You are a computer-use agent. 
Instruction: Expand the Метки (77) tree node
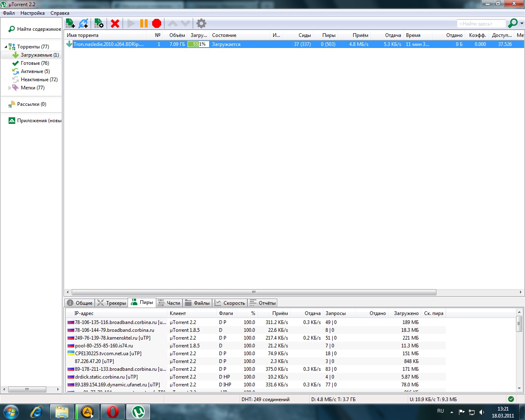[9, 88]
